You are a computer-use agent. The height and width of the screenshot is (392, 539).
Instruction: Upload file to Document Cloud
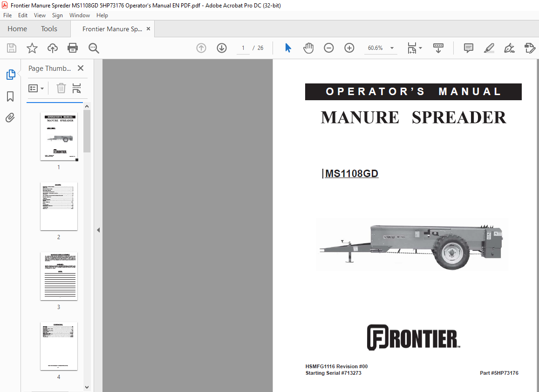click(x=52, y=48)
